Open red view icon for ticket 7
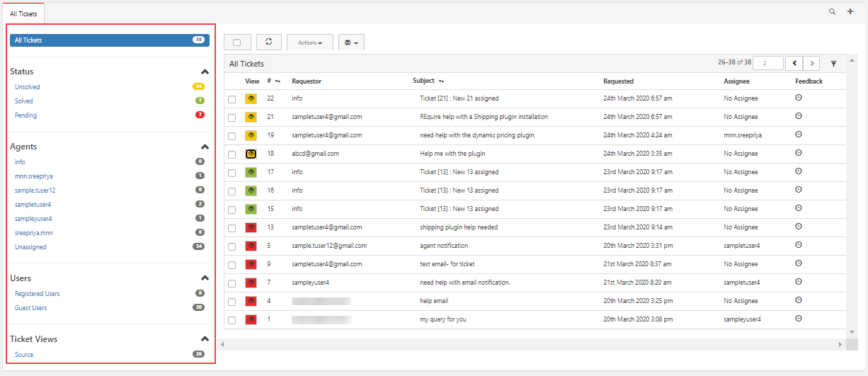This screenshot has width=868, height=376. [x=251, y=283]
